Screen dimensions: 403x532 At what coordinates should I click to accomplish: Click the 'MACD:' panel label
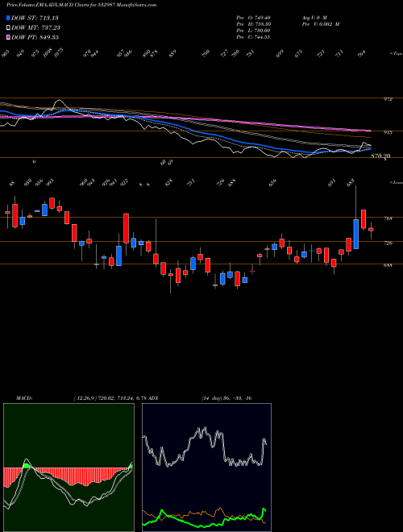click(24, 398)
